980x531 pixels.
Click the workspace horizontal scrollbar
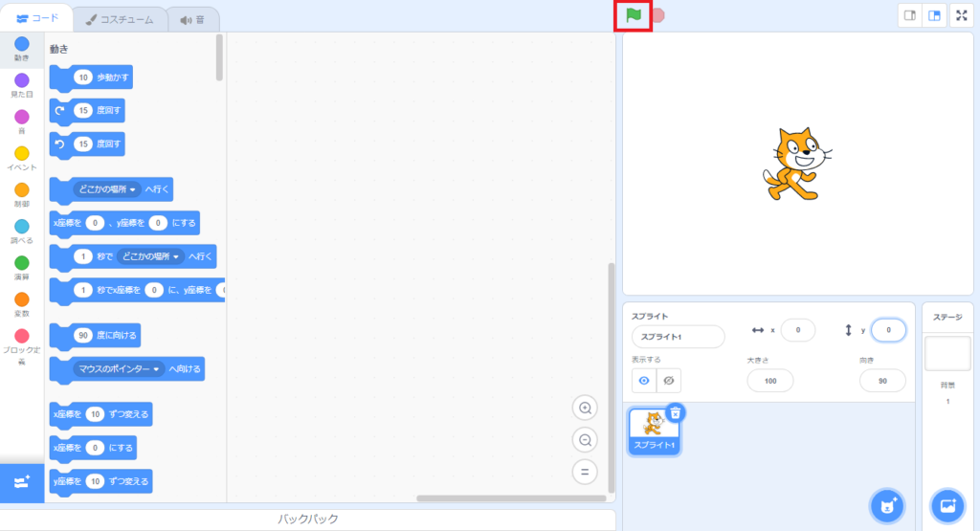tap(511, 498)
